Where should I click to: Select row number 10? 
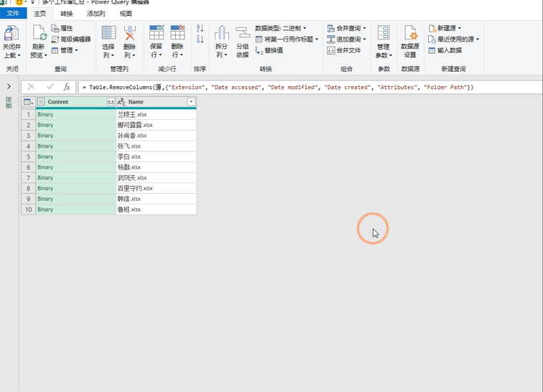29,210
